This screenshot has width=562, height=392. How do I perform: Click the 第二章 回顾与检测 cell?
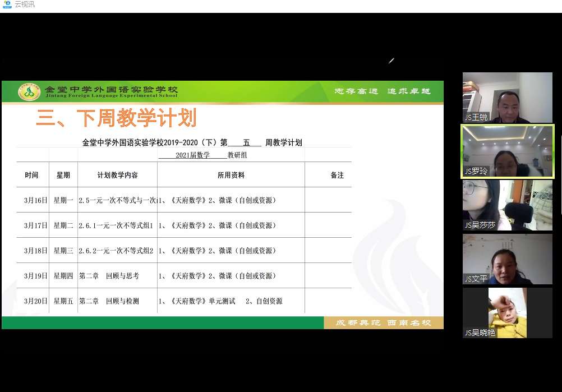tap(109, 301)
